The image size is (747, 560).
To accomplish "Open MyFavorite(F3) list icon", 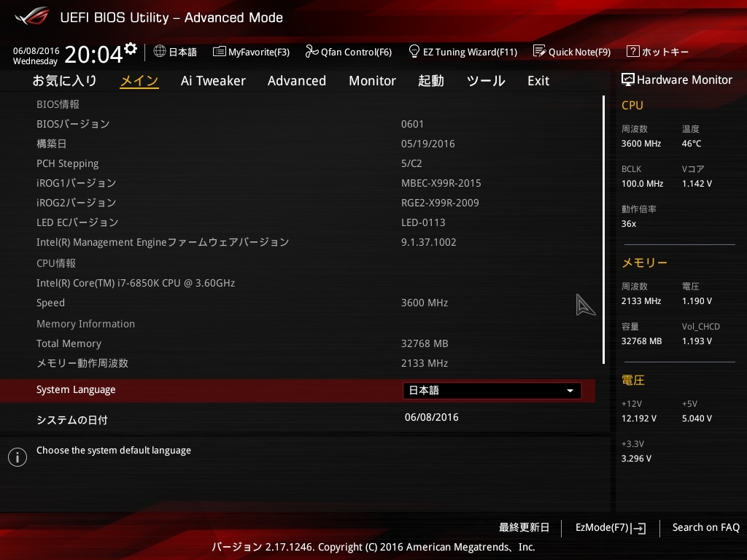I will (x=219, y=52).
